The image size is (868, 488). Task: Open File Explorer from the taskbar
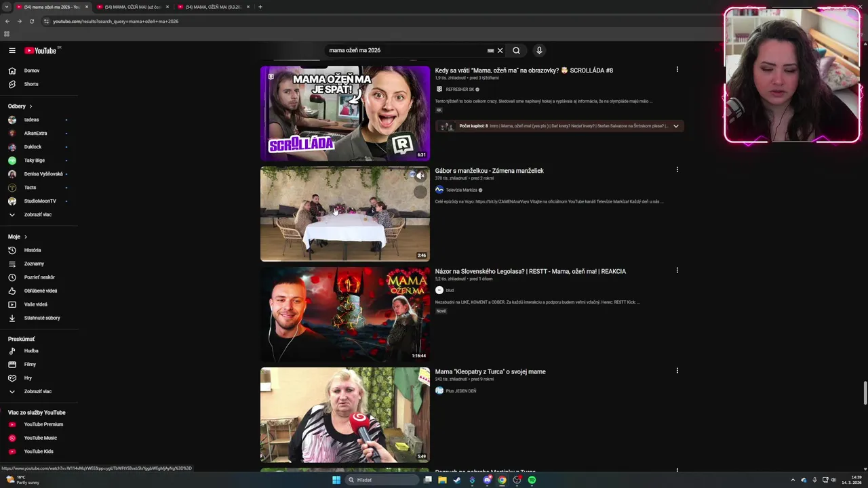pos(442,480)
